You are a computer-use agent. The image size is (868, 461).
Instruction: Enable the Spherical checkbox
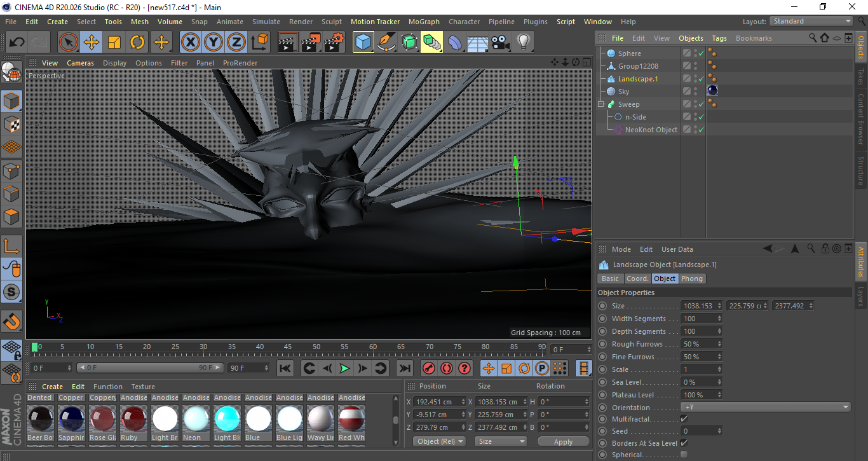(x=684, y=455)
